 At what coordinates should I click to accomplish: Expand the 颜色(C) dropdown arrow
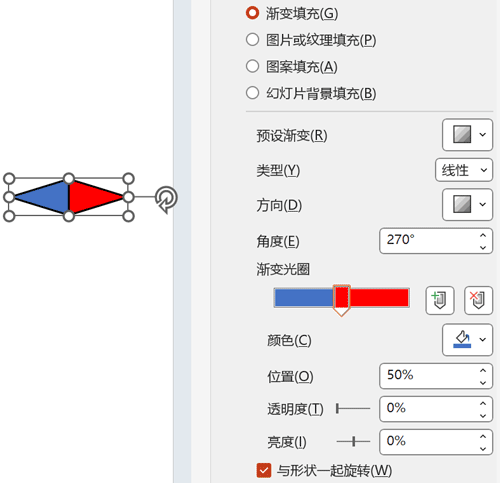(x=483, y=339)
